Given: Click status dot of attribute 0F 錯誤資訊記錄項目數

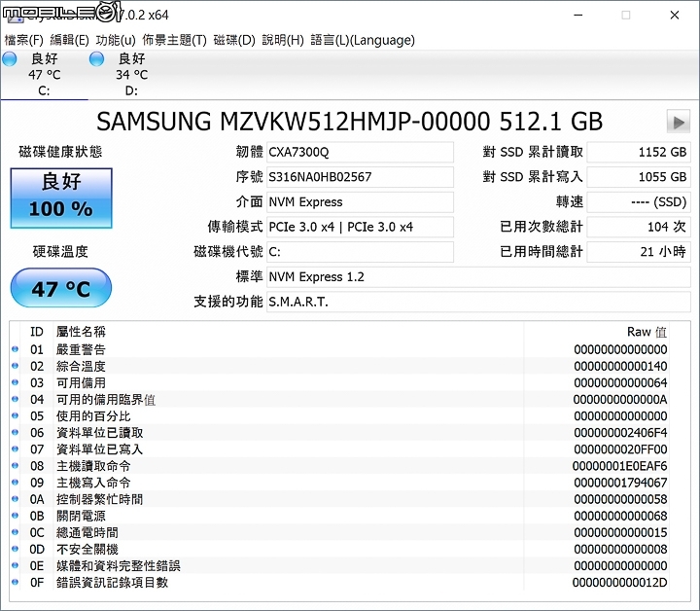Looking at the screenshot, I should pyautogui.click(x=15, y=582).
